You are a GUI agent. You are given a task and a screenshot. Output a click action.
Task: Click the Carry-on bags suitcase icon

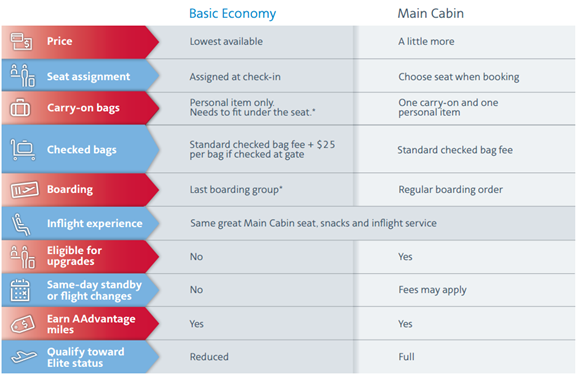click(20, 108)
